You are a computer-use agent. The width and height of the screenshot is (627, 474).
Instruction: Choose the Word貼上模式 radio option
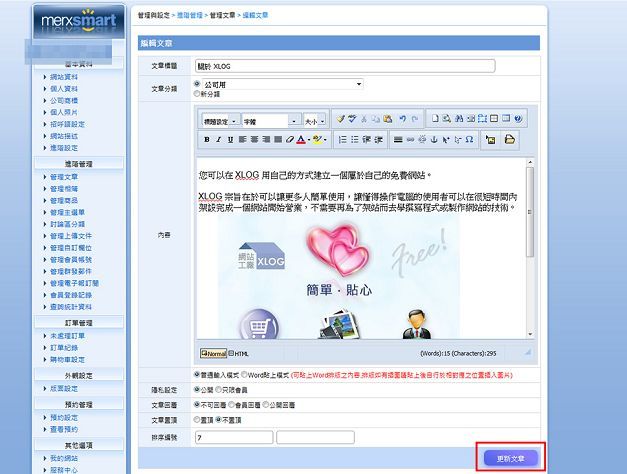coord(244,375)
